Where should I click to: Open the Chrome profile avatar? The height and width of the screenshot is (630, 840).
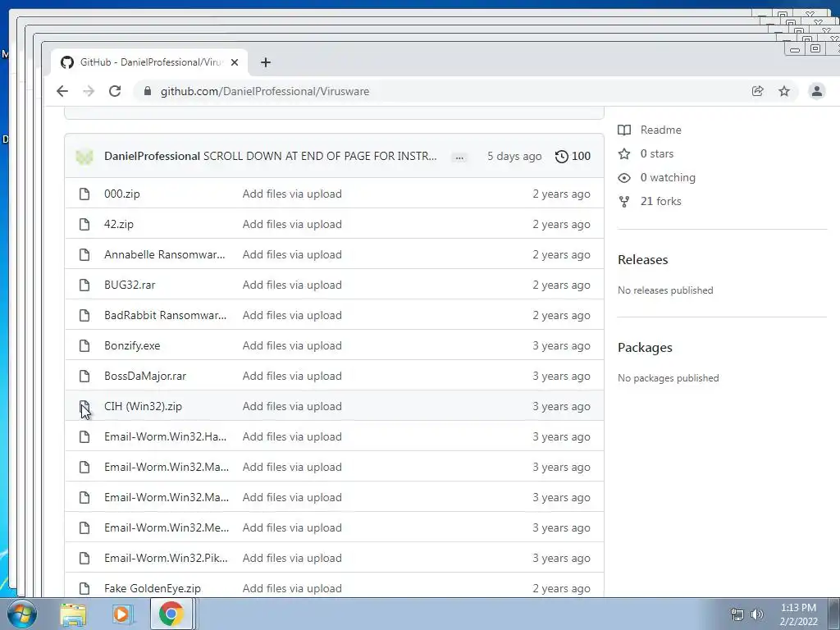point(816,91)
